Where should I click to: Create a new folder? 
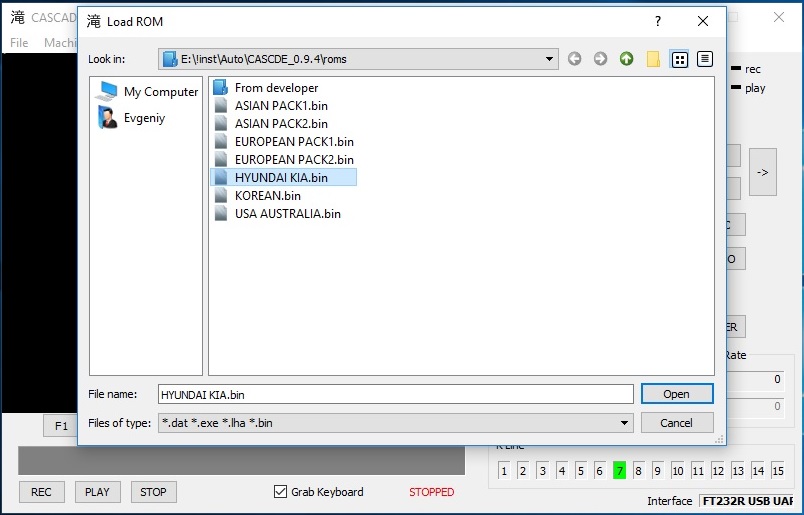coord(653,59)
